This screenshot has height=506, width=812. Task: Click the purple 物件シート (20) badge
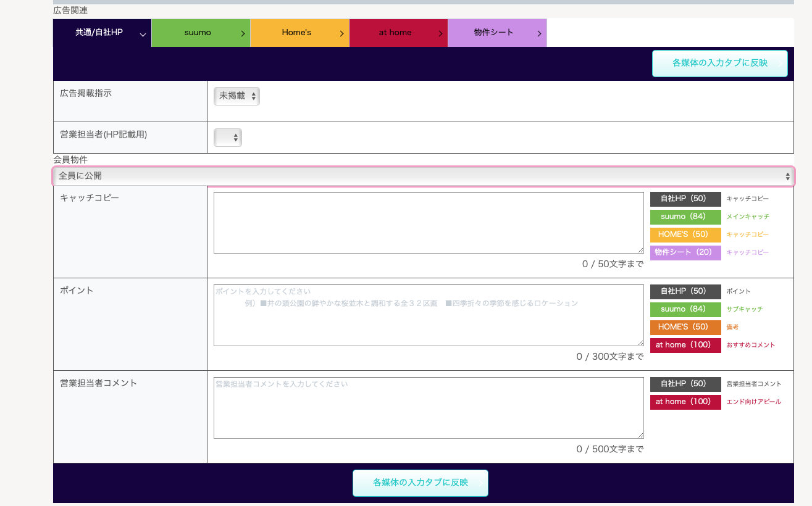click(685, 252)
